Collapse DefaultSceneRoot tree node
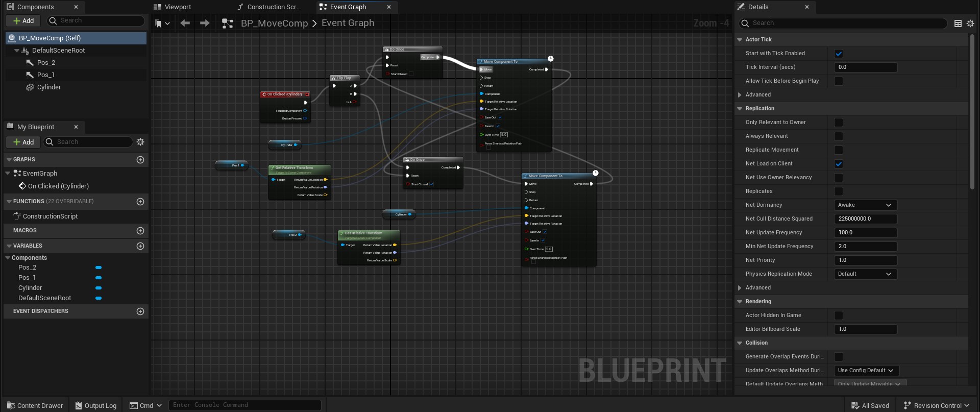Image resolution: width=980 pixels, height=412 pixels. 17,51
